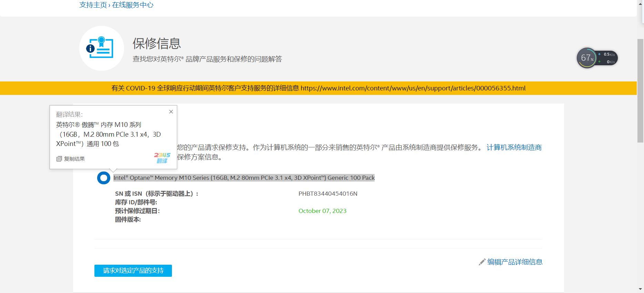Click the 预计保修过期日 label
This screenshot has width=644, height=293.
click(x=137, y=211)
